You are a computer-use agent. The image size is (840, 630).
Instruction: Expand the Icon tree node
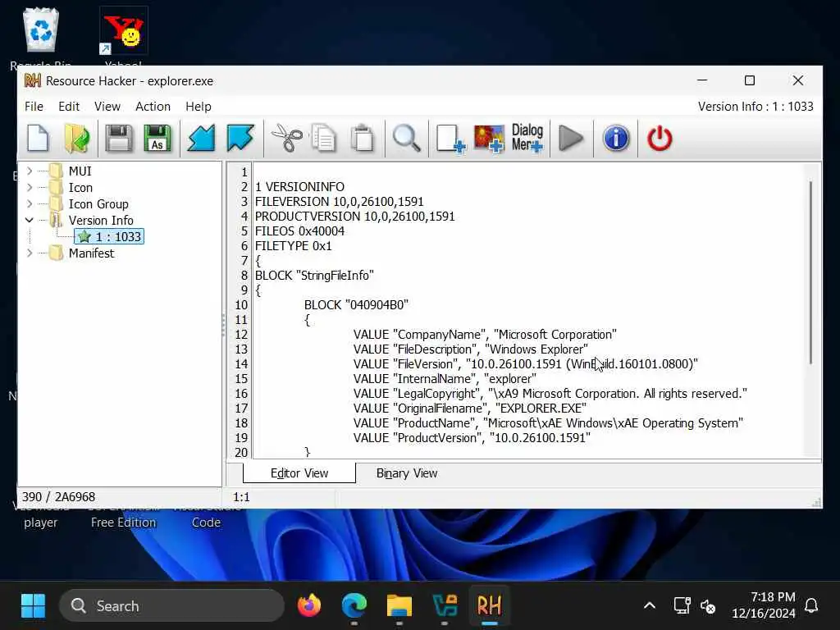(30, 188)
